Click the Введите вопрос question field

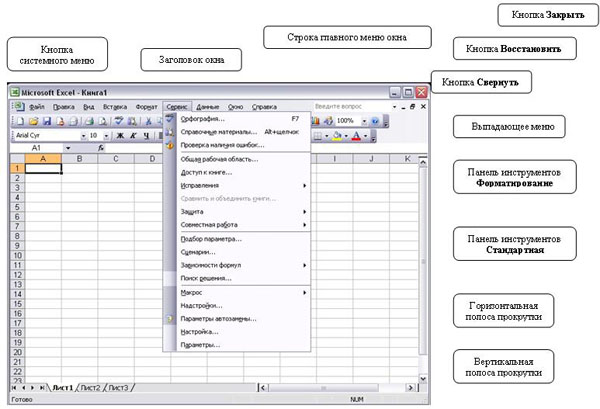[x=351, y=106]
